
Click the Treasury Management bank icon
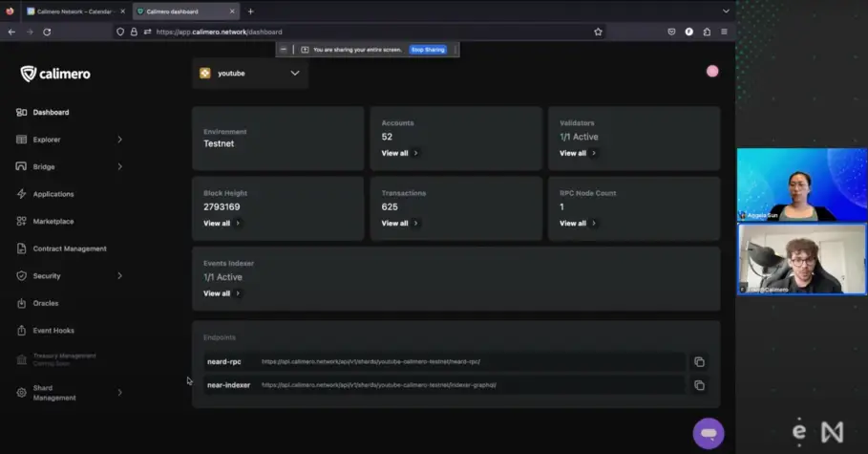(x=21, y=359)
